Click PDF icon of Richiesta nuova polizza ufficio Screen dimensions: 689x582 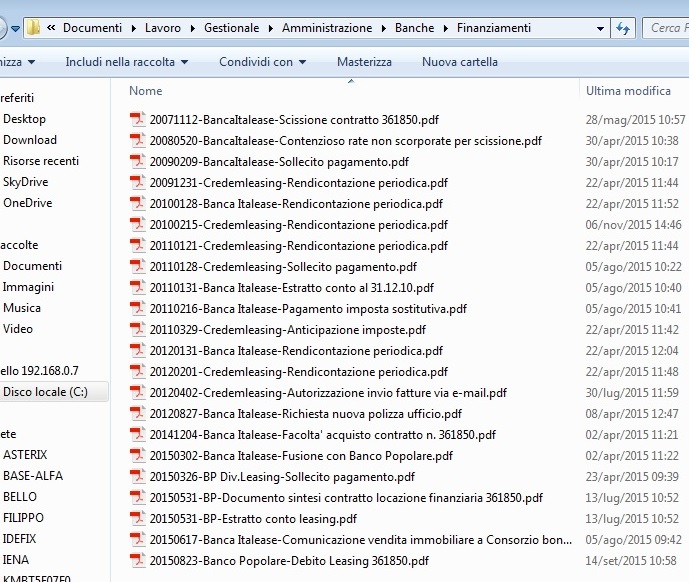pos(138,414)
